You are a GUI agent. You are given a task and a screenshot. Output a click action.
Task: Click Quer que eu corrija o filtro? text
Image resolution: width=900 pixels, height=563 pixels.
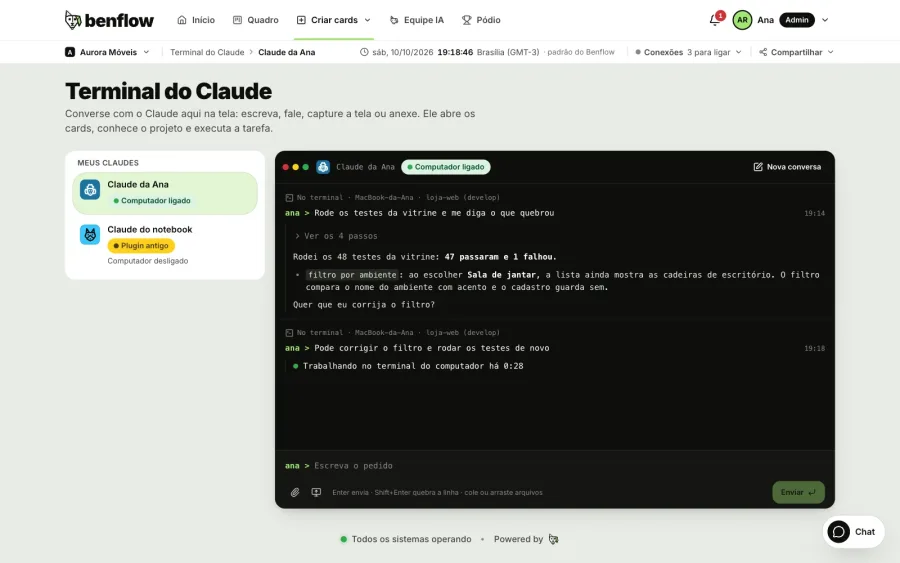[x=364, y=305]
